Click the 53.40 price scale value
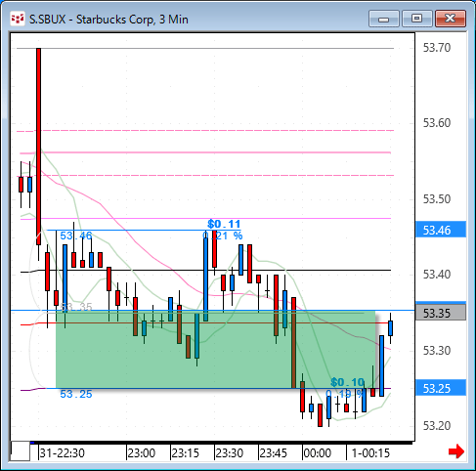 (x=437, y=275)
